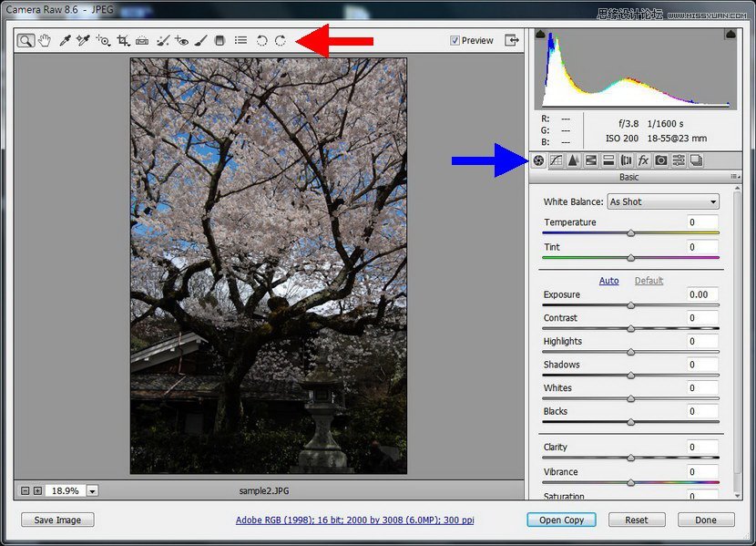Expand the White Balance dropdown
Screen dimensions: 756x546
[x=663, y=201]
